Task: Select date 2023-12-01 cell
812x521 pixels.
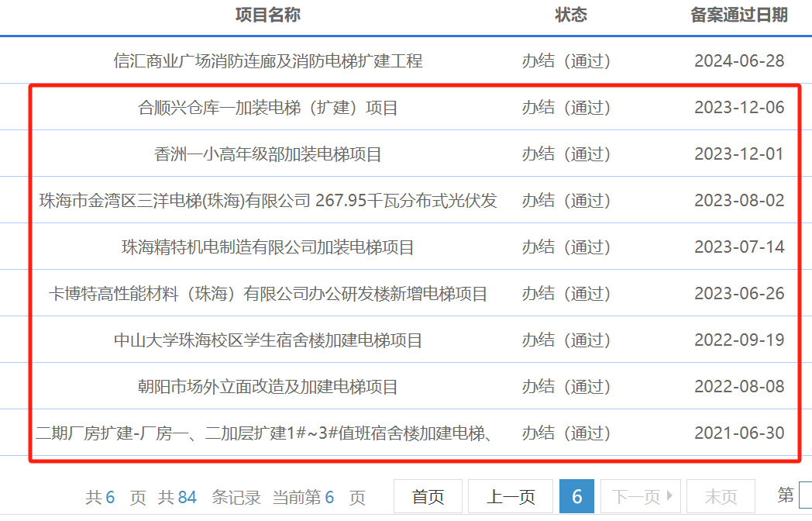Action: (739, 154)
